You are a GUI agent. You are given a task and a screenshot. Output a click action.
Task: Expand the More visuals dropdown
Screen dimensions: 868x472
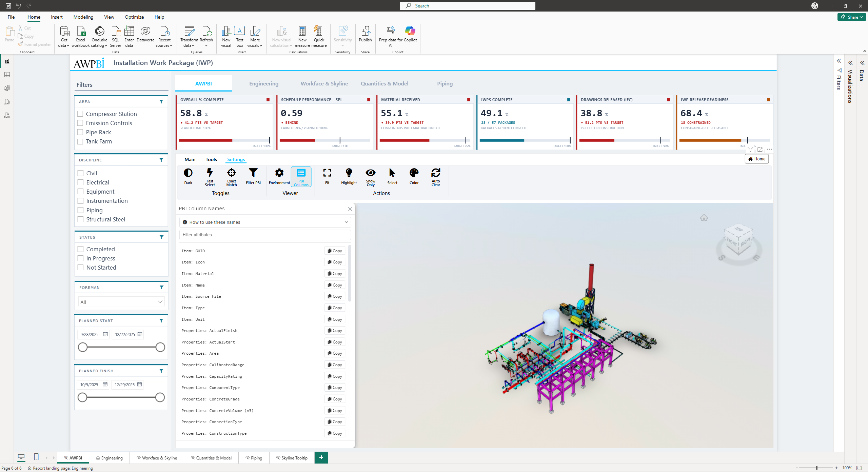(x=255, y=37)
